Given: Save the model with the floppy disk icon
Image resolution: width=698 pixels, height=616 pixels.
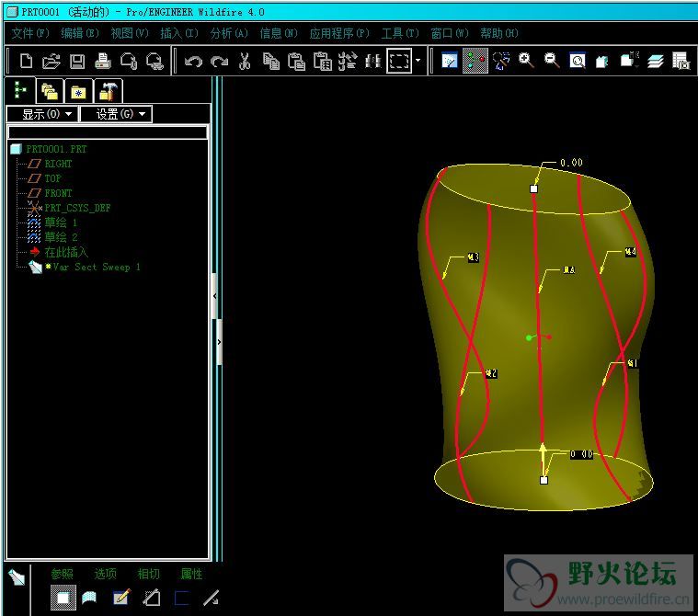Looking at the screenshot, I should tap(77, 61).
